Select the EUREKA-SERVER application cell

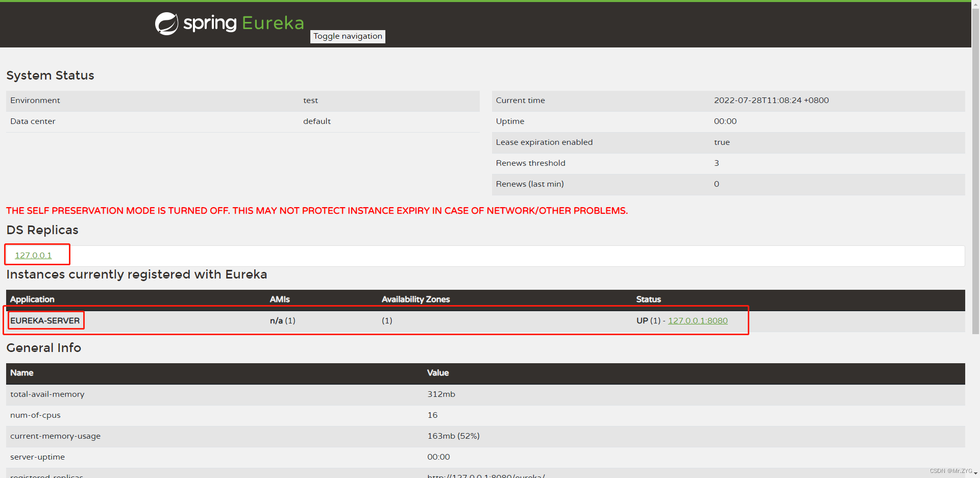45,320
